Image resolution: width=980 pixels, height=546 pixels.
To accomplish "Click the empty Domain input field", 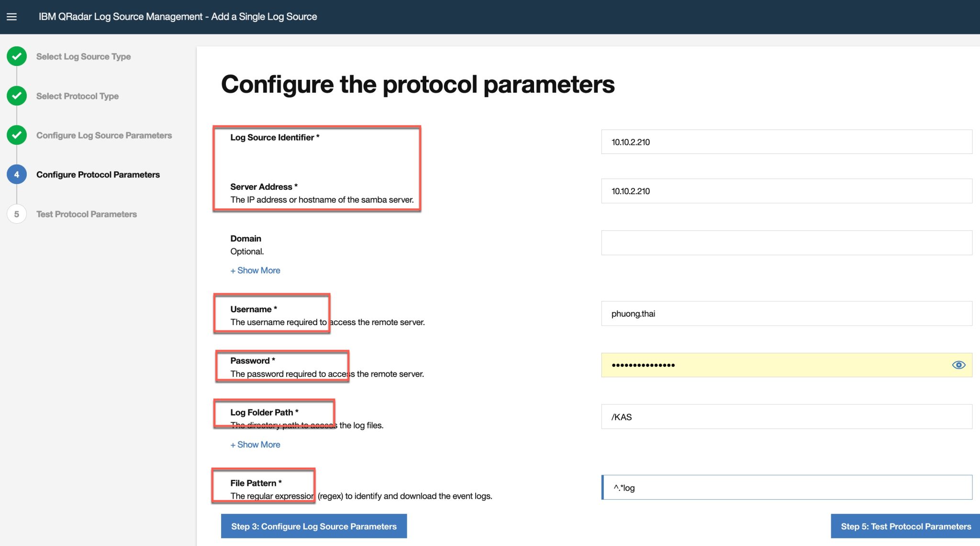I will (786, 242).
